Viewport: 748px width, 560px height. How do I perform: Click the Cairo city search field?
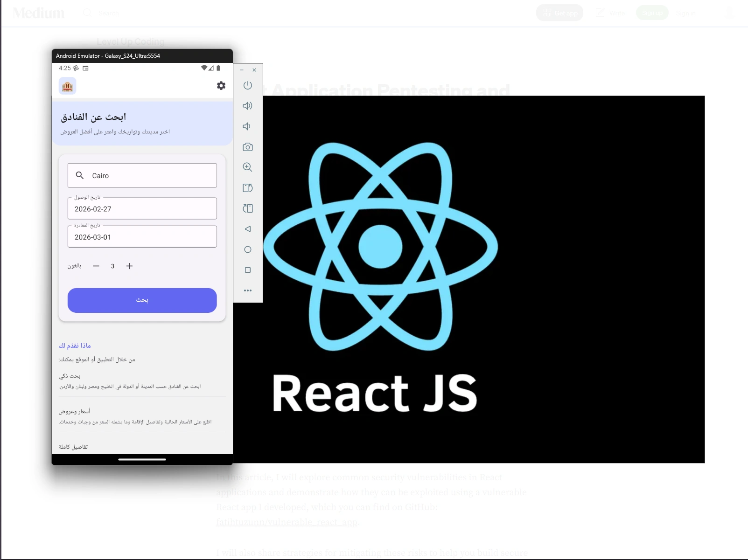142,175
